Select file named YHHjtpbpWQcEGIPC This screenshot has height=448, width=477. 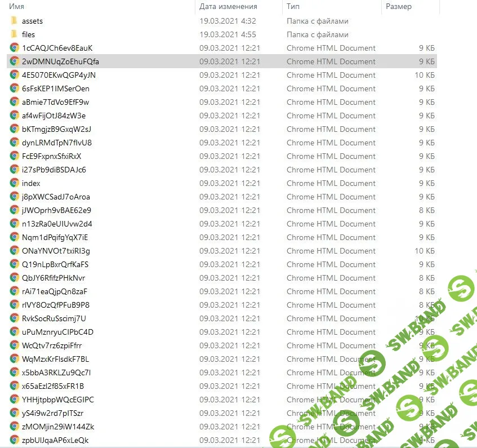[58, 400]
